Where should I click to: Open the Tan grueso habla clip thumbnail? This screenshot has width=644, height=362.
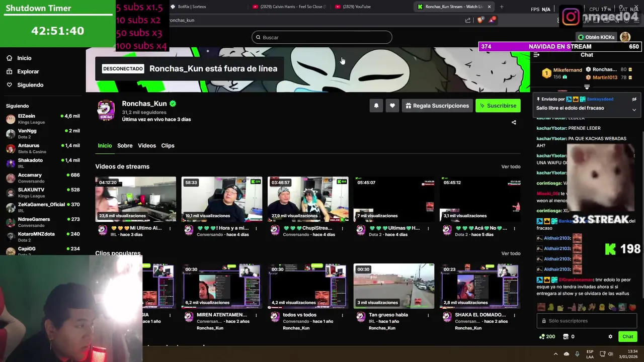[394, 286]
